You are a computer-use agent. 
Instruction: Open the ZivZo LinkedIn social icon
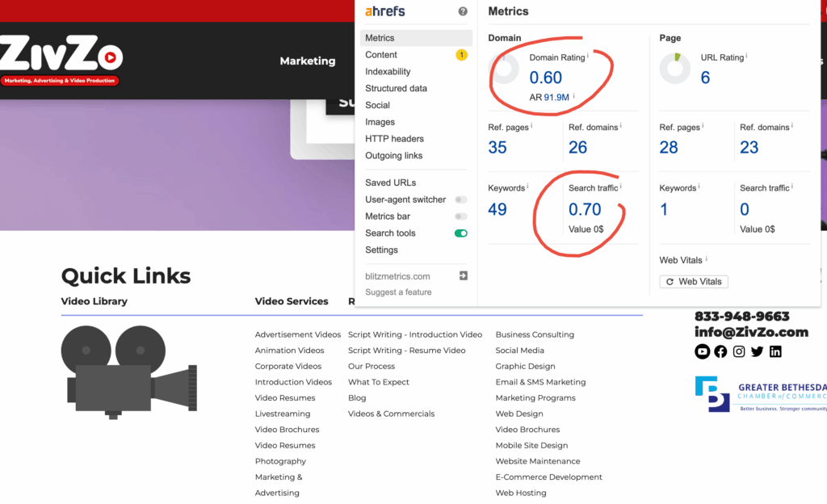click(x=775, y=351)
